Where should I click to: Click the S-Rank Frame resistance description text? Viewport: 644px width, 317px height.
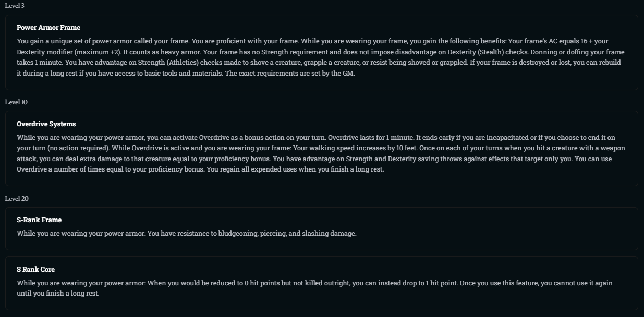coord(186,234)
